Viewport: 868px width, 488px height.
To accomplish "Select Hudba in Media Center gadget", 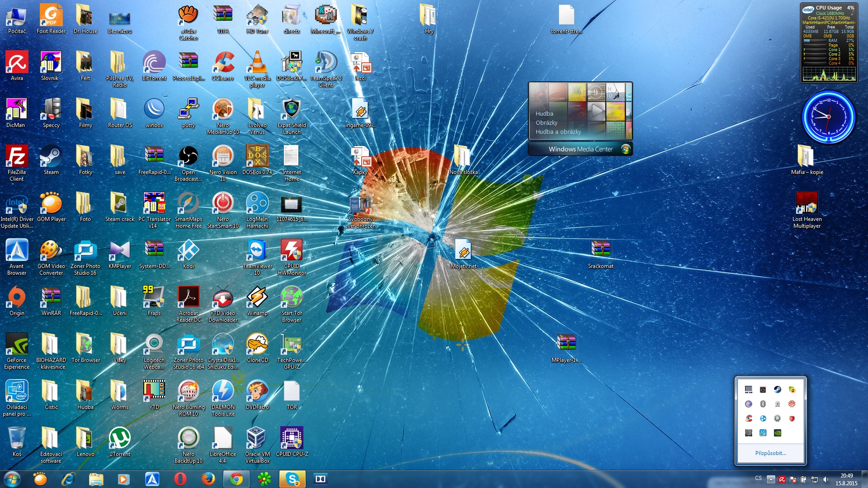I will pyautogui.click(x=544, y=114).
